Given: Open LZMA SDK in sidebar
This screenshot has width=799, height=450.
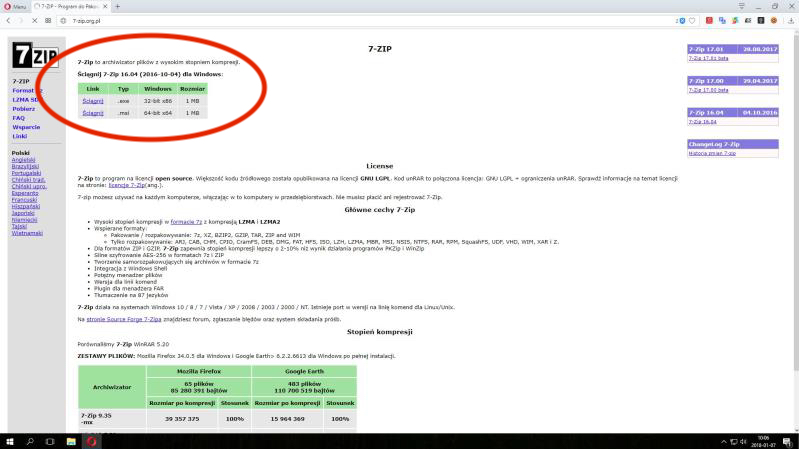Looking at the screenshot, I should point(25,100).
